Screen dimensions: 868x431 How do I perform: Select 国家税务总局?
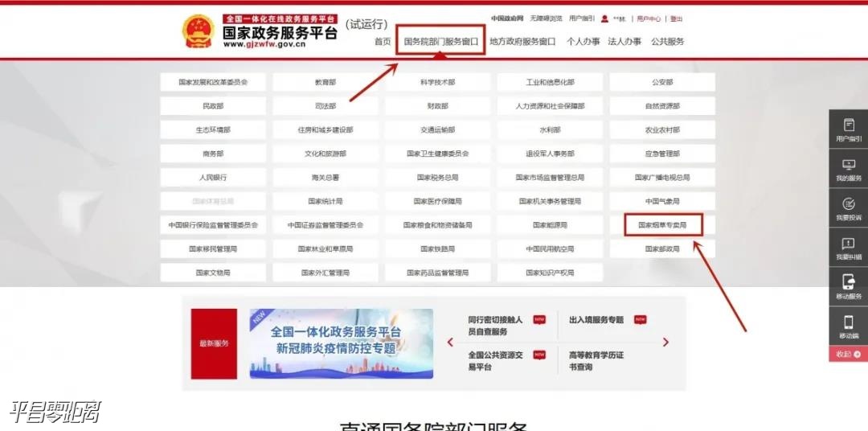[438, 177]
